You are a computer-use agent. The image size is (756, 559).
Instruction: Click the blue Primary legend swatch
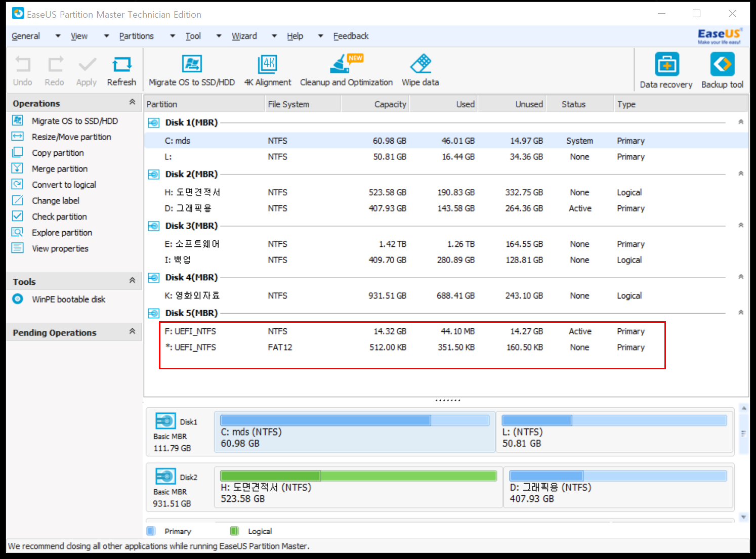click(x=151, y=531)
